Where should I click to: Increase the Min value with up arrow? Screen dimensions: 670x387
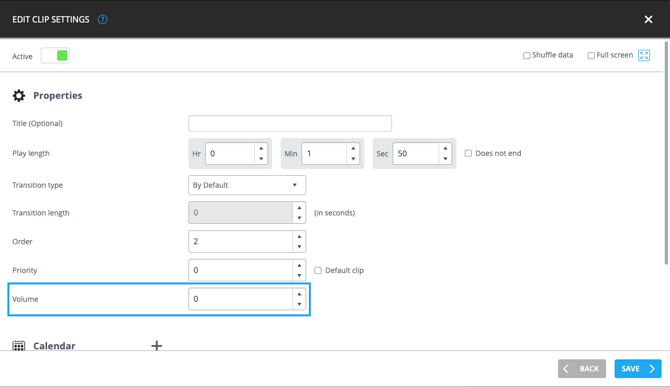pyautogui.click(x=353, y=148)
